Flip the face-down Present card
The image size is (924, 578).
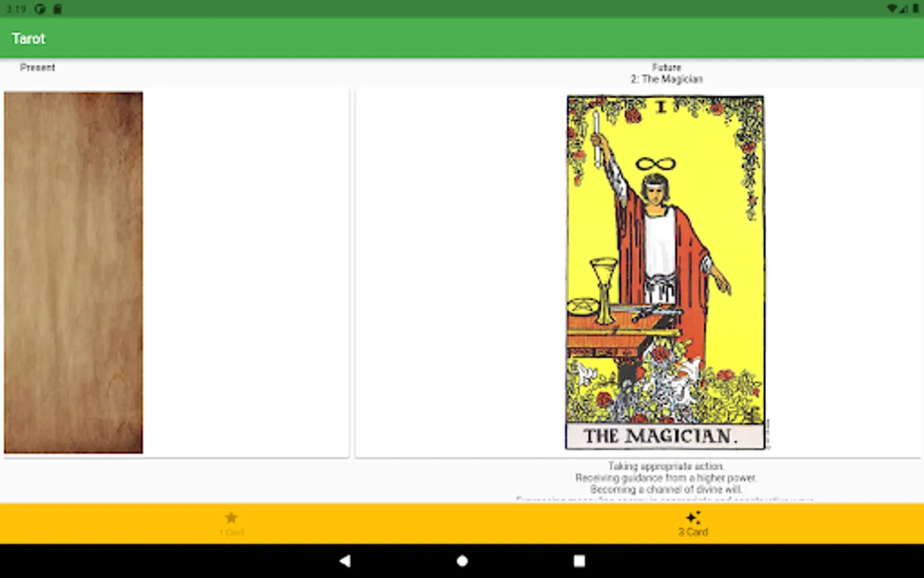point(74,272)
